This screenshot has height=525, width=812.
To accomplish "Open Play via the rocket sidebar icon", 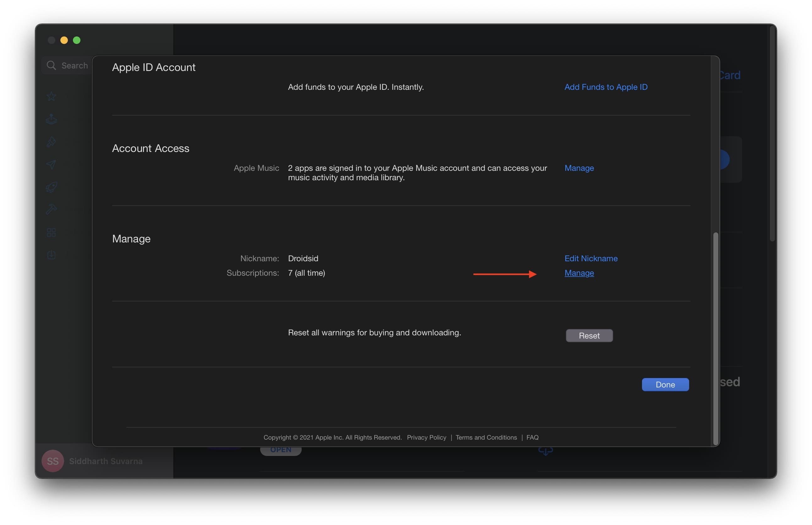I will (52, 187).
